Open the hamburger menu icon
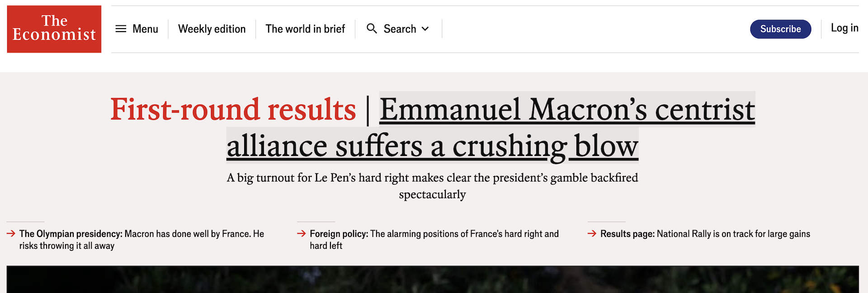Screen dimensions: 868x293 [121, 29]
